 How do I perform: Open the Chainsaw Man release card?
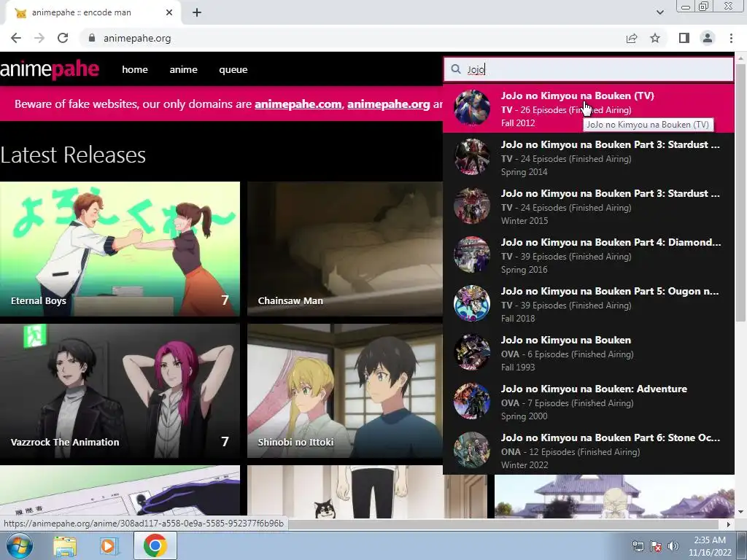pos(345,249)
